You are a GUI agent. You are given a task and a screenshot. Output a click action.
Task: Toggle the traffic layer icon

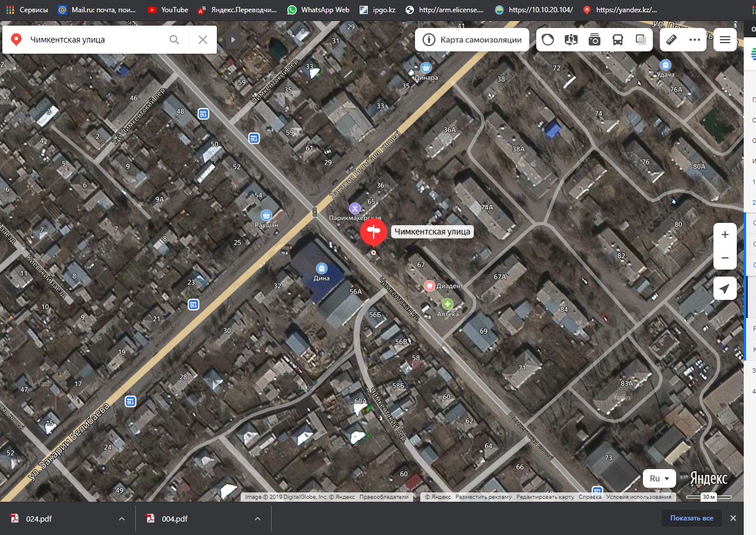pos(548,40)
